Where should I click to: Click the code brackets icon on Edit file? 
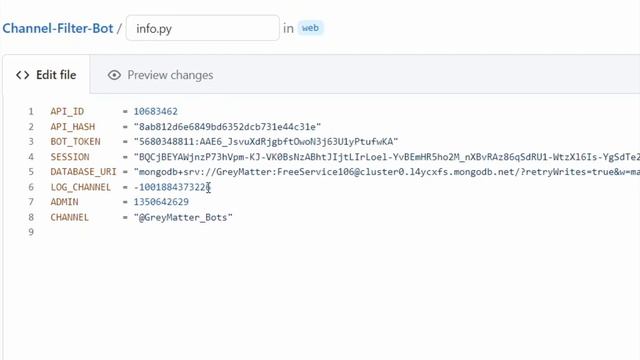(22, 75)
